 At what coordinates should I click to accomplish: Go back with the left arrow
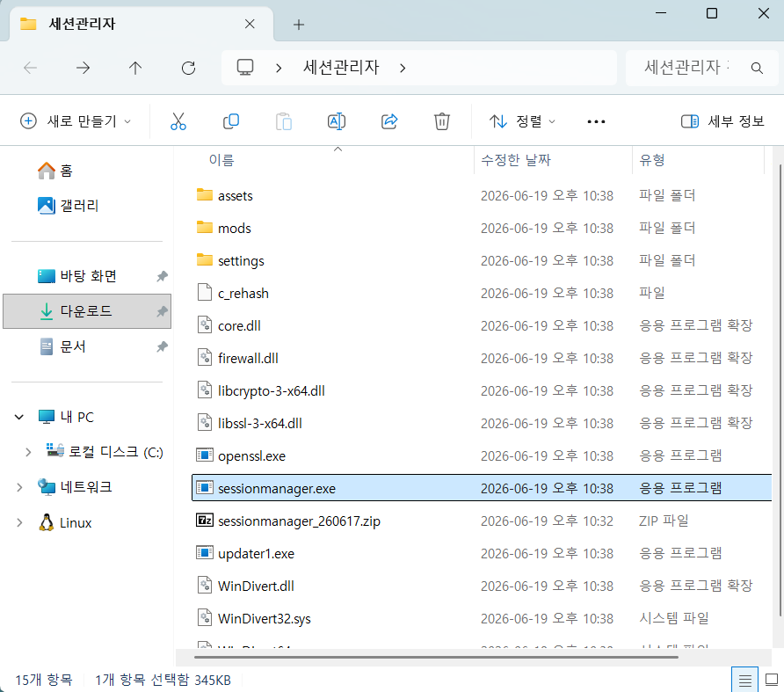31,68
